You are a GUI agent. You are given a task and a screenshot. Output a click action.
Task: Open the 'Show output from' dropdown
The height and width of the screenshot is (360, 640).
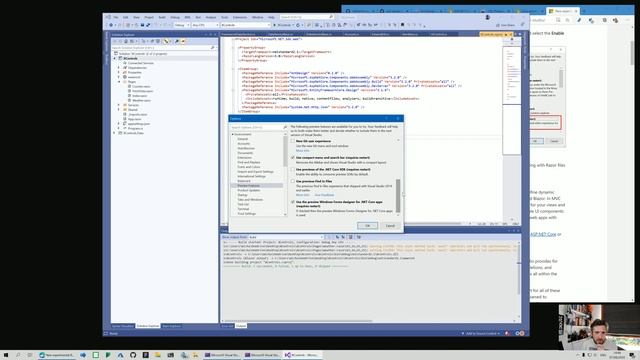pos(286,237)
